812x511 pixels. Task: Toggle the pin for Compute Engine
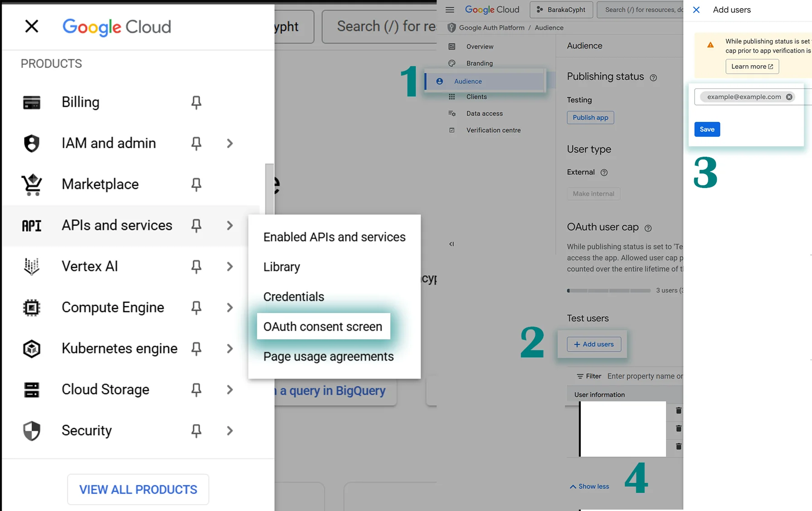click(x=196, y=308)
